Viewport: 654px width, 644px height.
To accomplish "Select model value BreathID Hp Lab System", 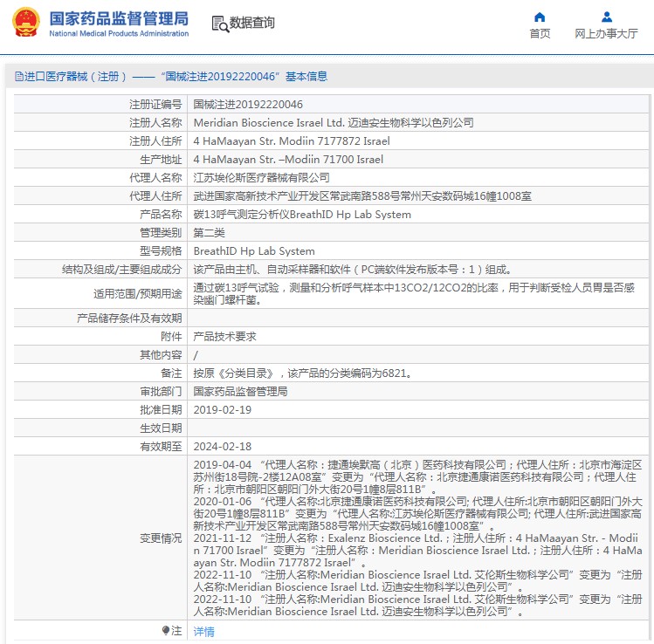I will point(254,251).
